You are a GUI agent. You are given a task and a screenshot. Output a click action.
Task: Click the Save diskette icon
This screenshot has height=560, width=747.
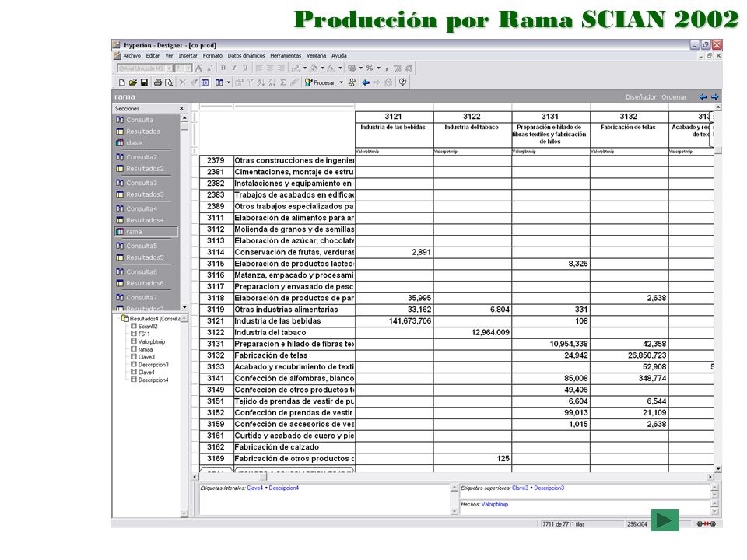point(144,82)
